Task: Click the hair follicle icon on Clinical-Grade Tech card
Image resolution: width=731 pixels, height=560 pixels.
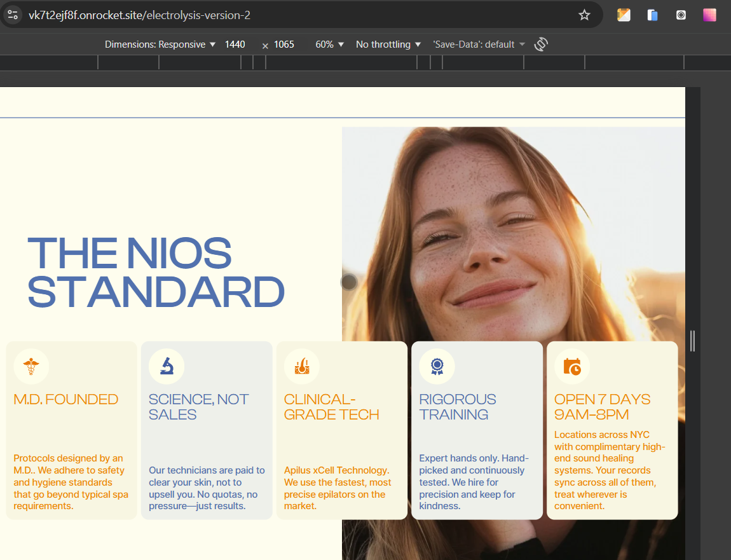Action: (302, 367)
